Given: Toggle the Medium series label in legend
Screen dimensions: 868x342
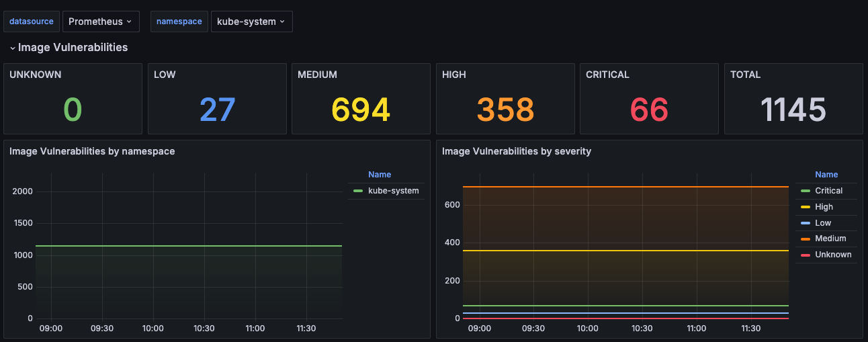Looking at the screenshot, I should pyautogui.click(x=830, y=239).
